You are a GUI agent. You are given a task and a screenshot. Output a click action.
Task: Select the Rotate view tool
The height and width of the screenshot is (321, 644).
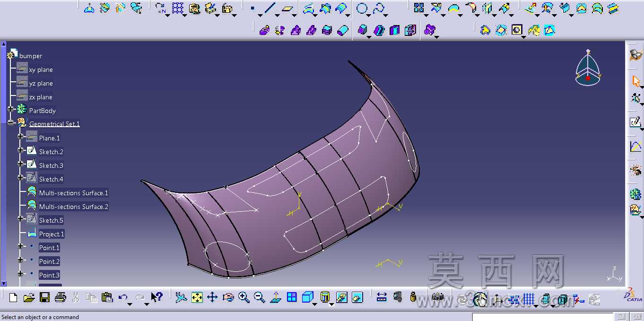pyautogui.click(x=228, y=297)
